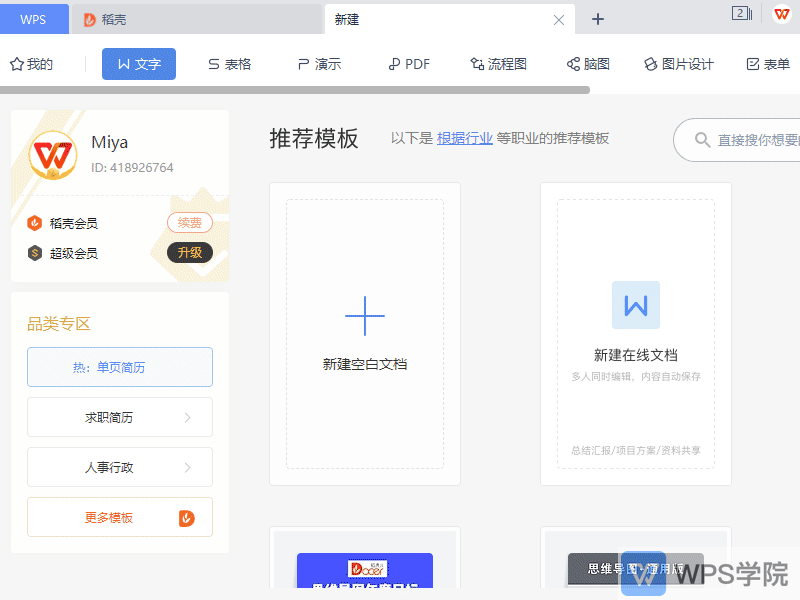Screen dimensions: 800x600
Task: Open the 流程图 flowchart type
Action: click(498, 64)
